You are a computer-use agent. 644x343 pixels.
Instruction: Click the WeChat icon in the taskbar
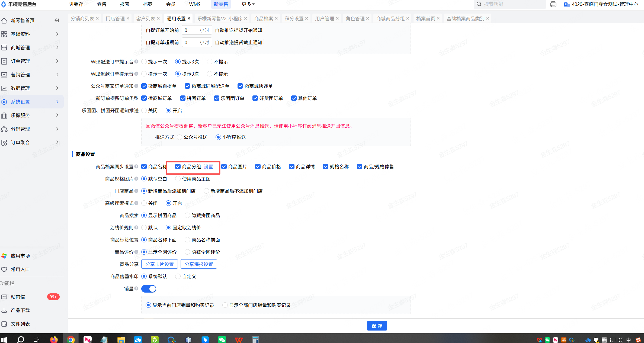tap(222, 339)
